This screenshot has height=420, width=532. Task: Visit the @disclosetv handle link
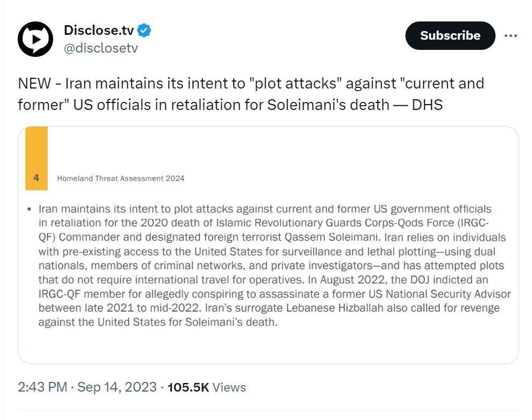101,48
